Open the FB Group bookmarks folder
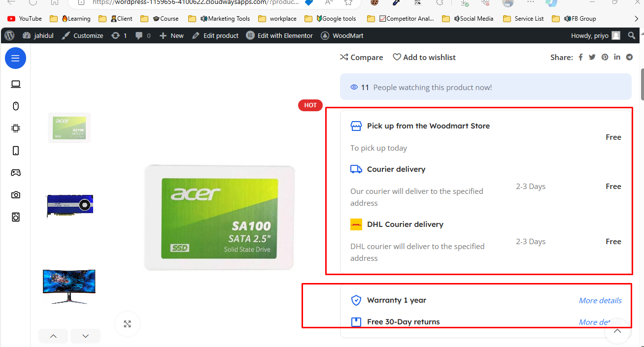Image resolution: width=644 pixels, height=347 pixels. [574, 19]
